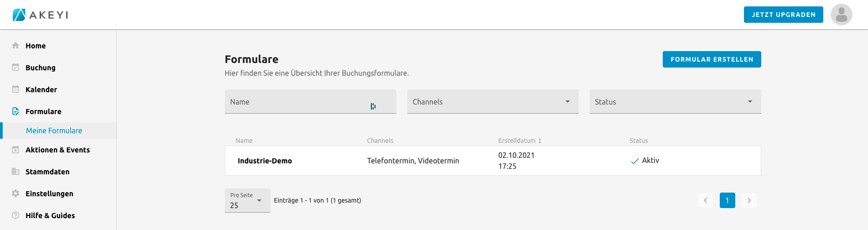Select Meine Formulare submenu item
This screenshot has height=230, width=868.
[54, 131]
